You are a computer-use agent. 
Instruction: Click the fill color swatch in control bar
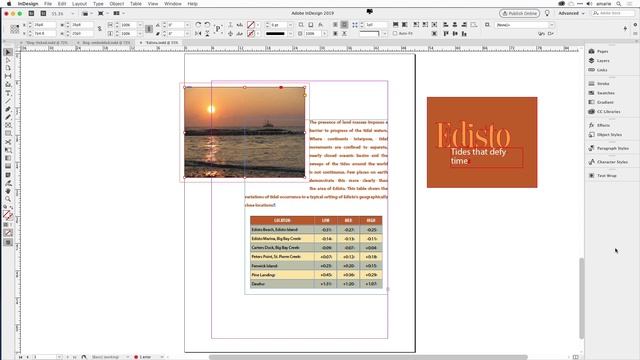251,25
